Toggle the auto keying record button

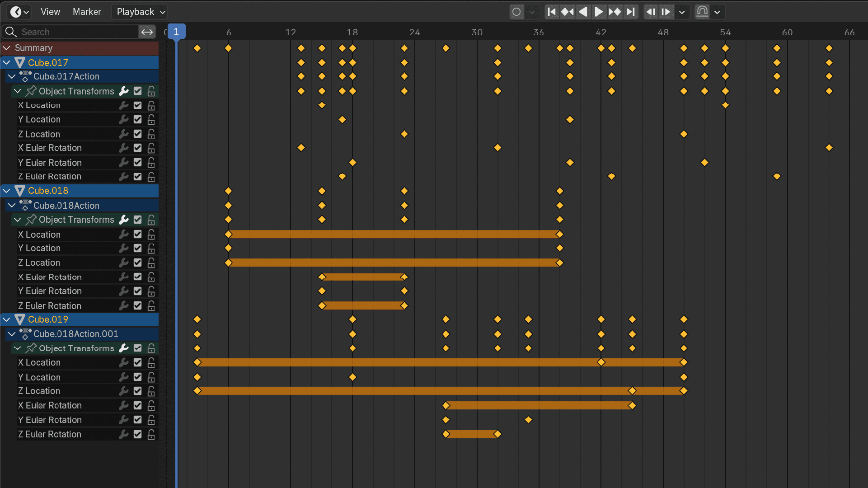[x=516, y=12]
